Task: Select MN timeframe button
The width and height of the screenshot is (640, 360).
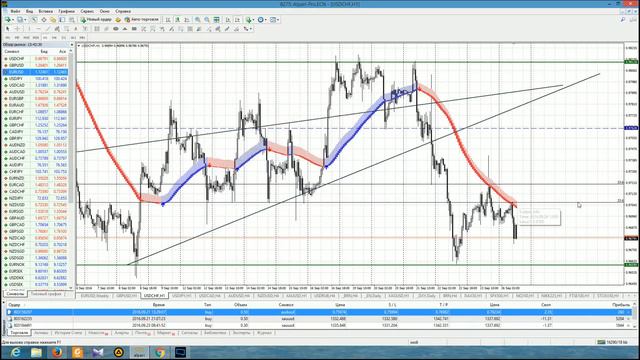Action: click(x=82, y=38)
